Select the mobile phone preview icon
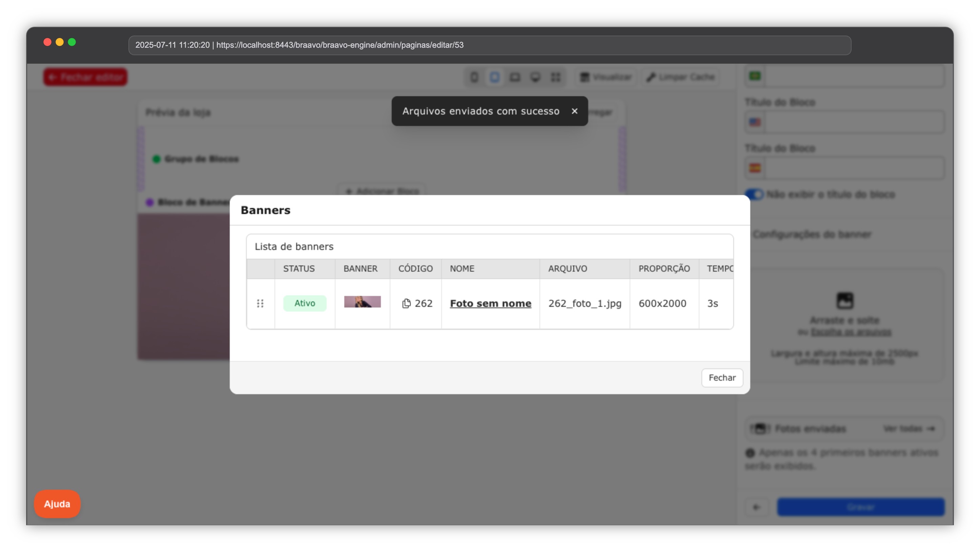This screenshot has height=552, width=980. 474,77
